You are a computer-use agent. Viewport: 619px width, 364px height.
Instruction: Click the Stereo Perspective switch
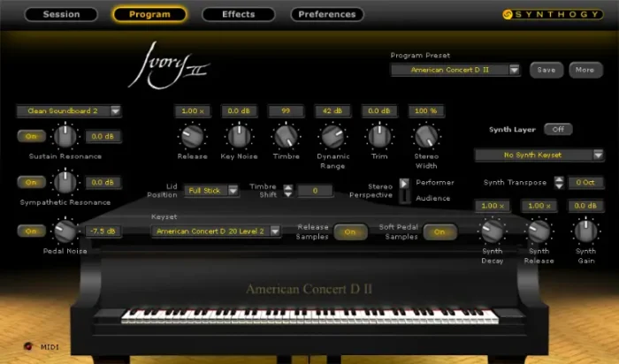405,191
